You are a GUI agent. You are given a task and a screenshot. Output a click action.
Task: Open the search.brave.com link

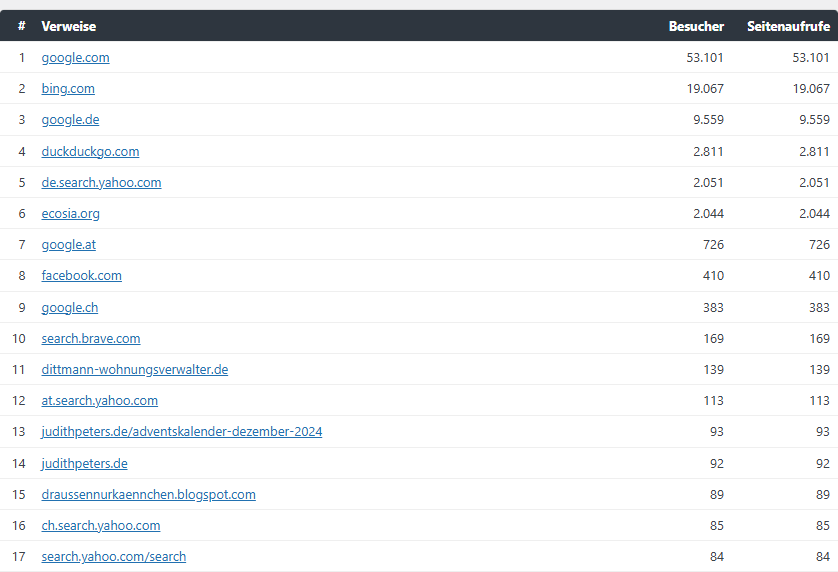[91, 339]
